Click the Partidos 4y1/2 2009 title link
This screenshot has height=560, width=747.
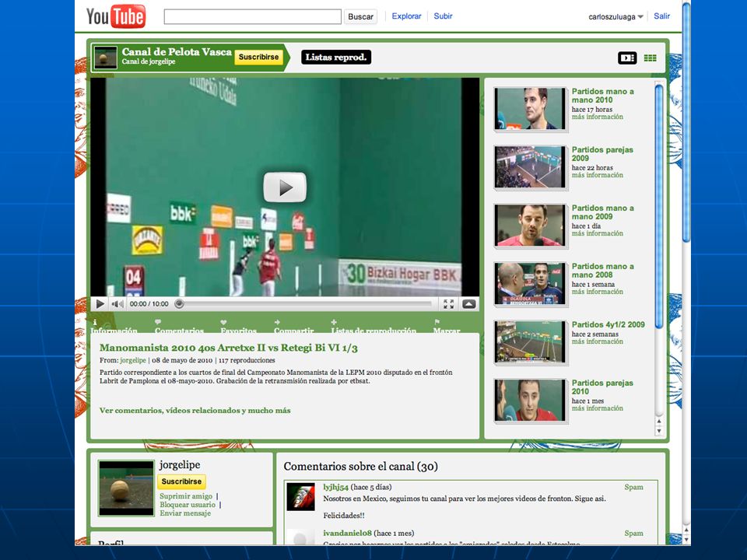608,324
